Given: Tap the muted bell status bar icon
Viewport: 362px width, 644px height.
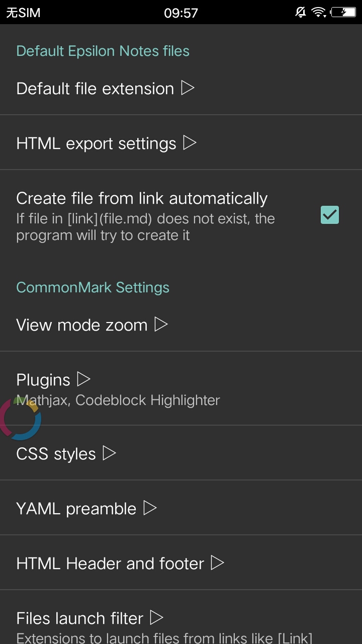Looking at the screenshot, I should 301,13.
